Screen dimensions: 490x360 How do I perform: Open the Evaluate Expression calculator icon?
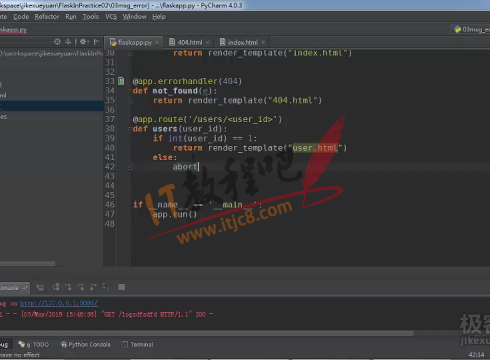(122, 287)
